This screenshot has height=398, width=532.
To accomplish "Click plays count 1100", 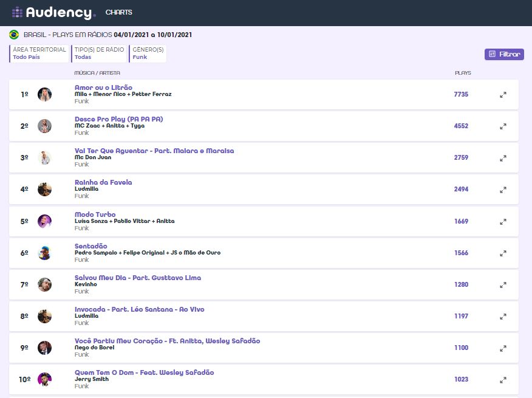I will (461, 348).
